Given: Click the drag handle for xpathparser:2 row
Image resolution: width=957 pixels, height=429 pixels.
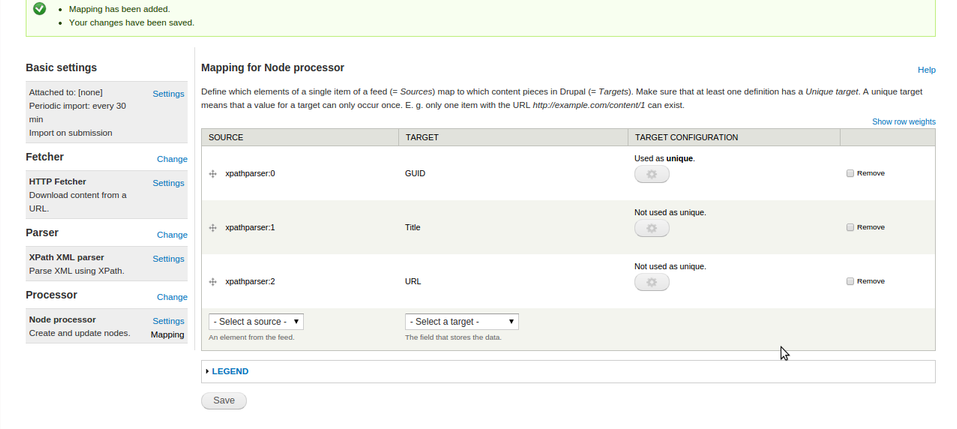Looking at the screenshot, I should click(213, 282).
